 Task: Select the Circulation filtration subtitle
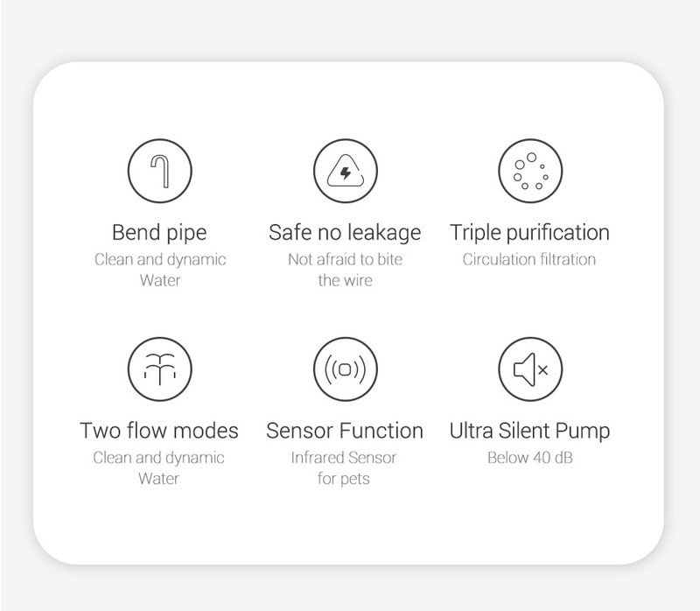coord(529,259)
